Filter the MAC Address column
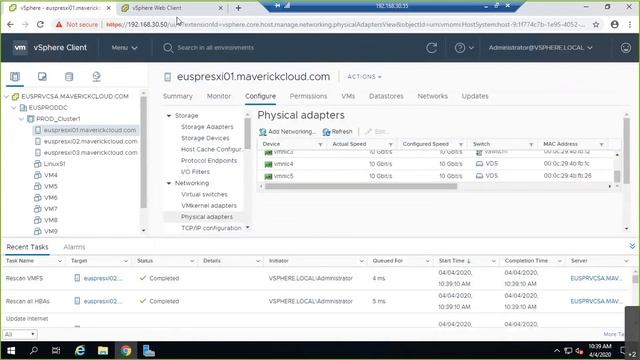 (x=601, y=144)
